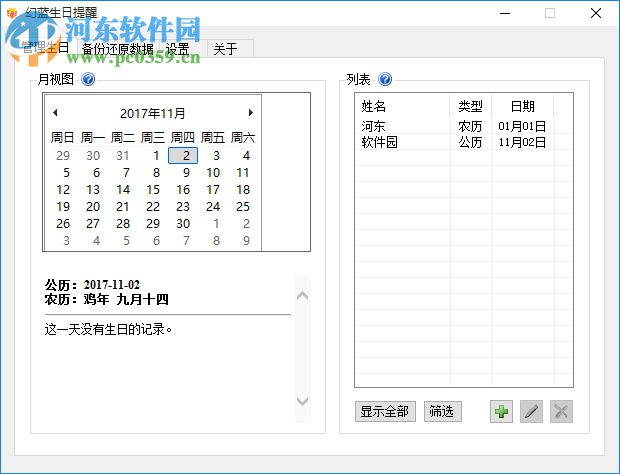This screenshot has height=474, width=620.
Task: Click the pencil edit record icon
Action: 531,412
